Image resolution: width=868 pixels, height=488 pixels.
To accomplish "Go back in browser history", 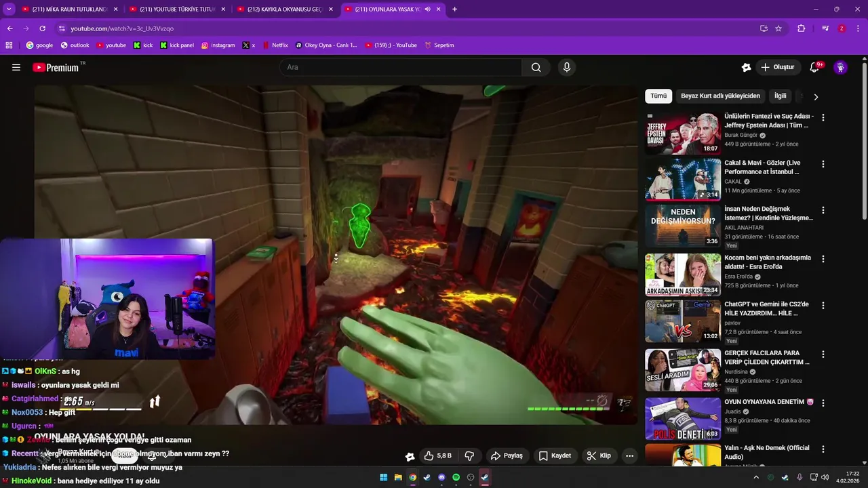I will [10, 28].
